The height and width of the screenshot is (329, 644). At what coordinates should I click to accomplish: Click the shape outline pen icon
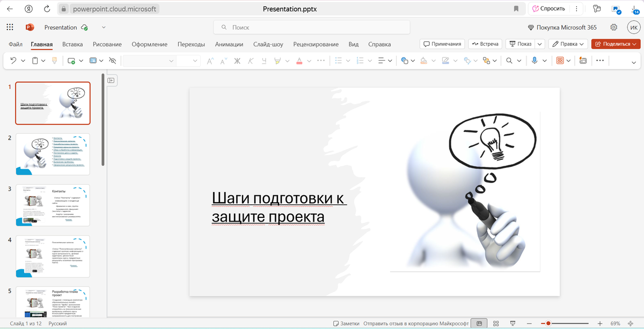[x=445, y=61]
